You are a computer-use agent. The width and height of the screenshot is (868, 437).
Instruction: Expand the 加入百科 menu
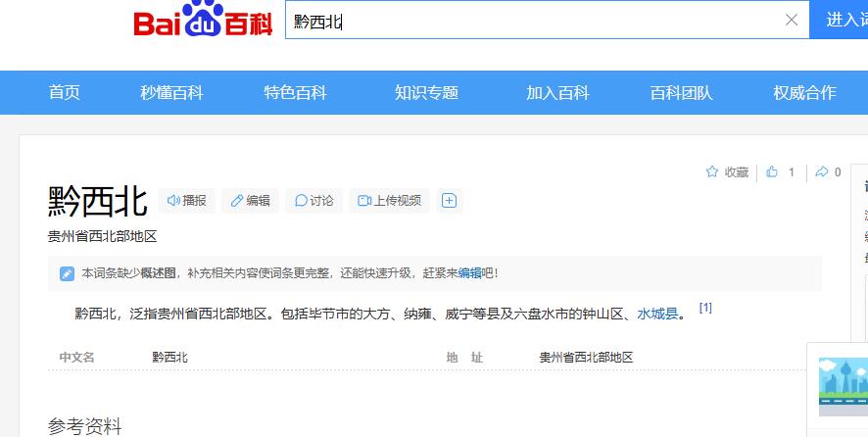click(557, 93)
